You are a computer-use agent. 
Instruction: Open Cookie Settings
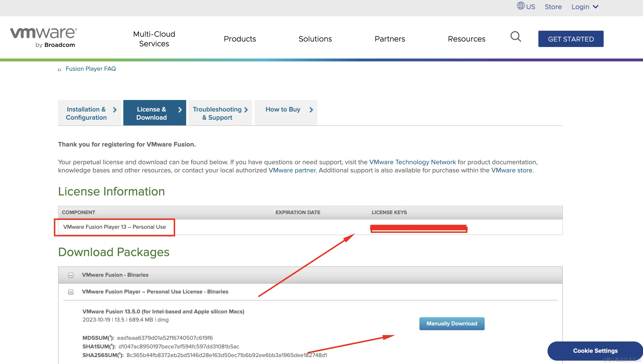[x=595, y=351]
